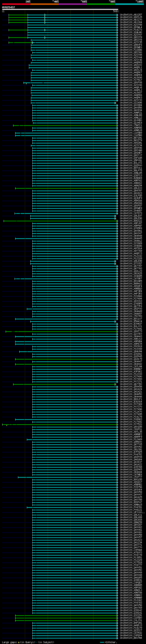
Task: Select hit label UniRef100_Q9LE98
Action: [x=131, y=261]
